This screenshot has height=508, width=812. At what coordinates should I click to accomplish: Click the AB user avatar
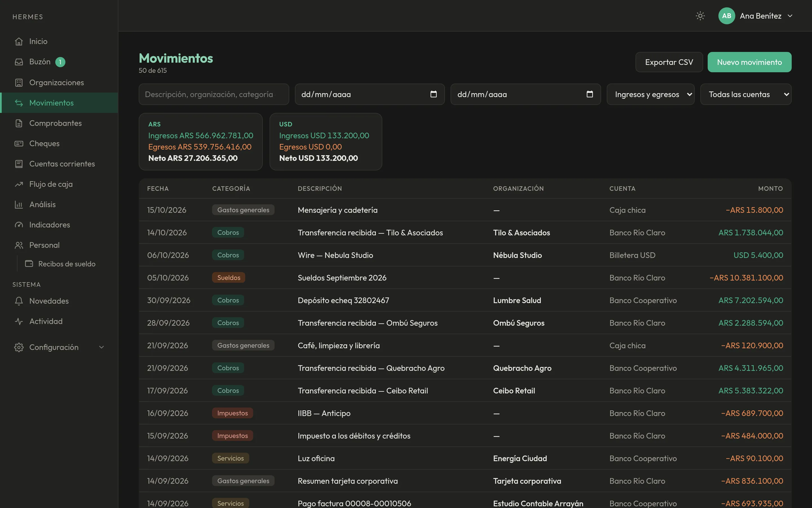click(727, 16)
